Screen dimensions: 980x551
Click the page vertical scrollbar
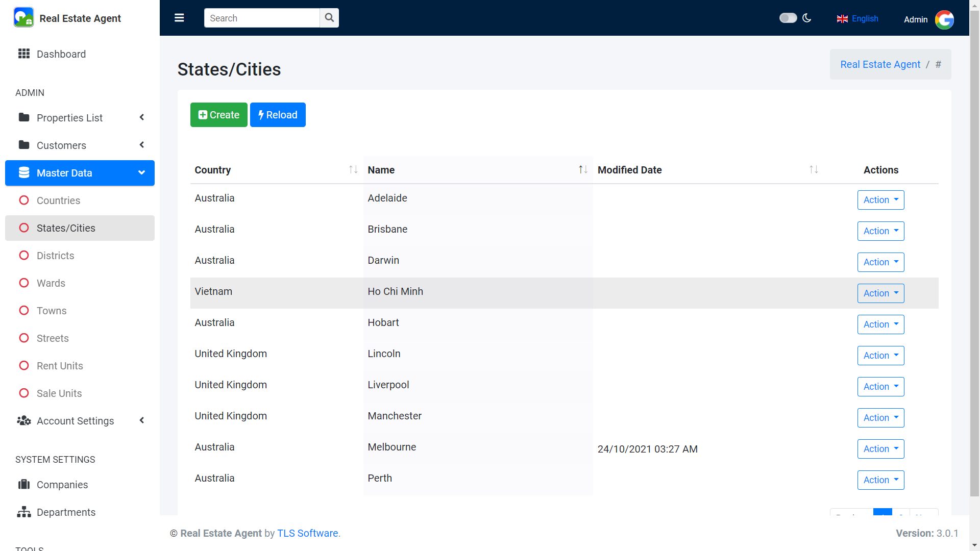[974, 255]
